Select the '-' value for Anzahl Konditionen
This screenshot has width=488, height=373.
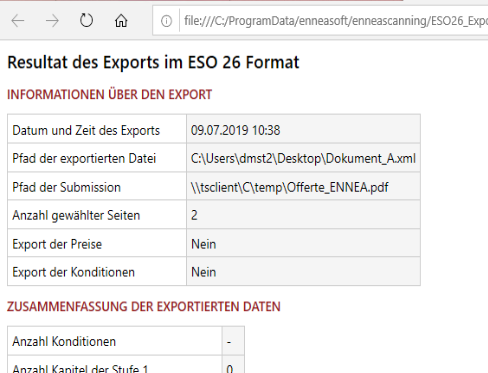pyautogui.click(x=229, y=342)
